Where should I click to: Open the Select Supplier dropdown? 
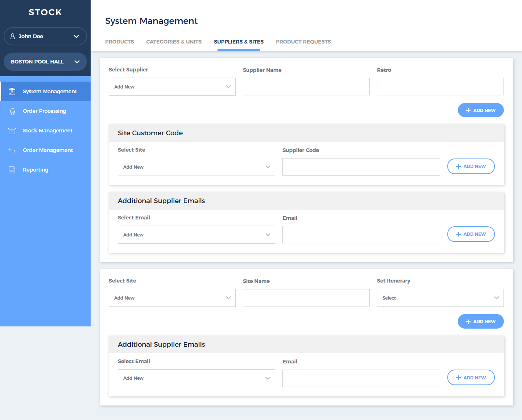[172, 87]
